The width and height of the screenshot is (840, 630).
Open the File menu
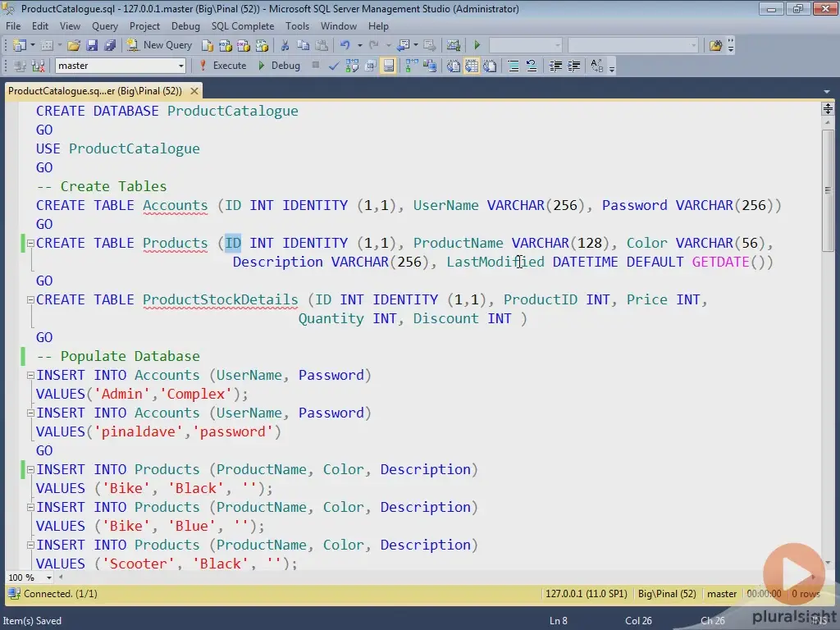tap(13, 26)
